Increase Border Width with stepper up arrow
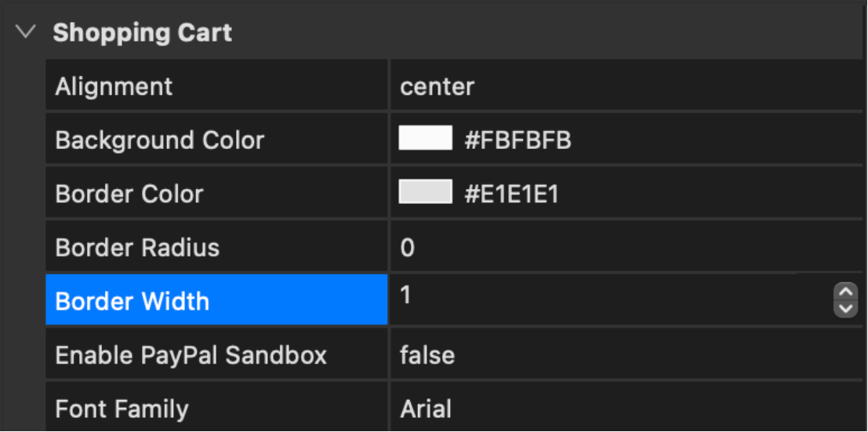868x432 pixels. tap(844, 292)
